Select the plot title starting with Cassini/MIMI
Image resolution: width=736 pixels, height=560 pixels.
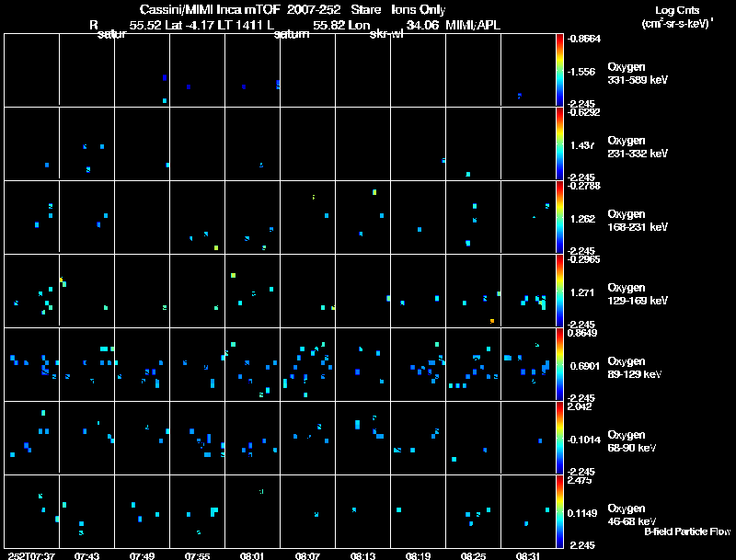coord(293,9)
